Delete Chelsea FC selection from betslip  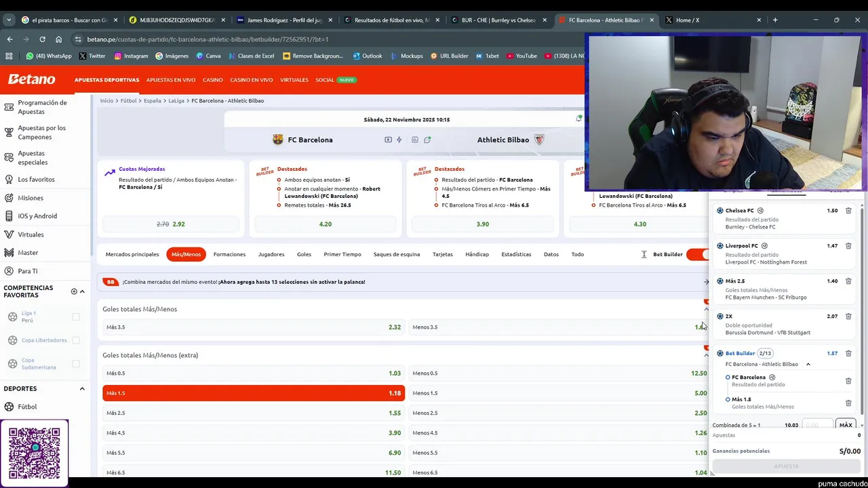(848, 211)
